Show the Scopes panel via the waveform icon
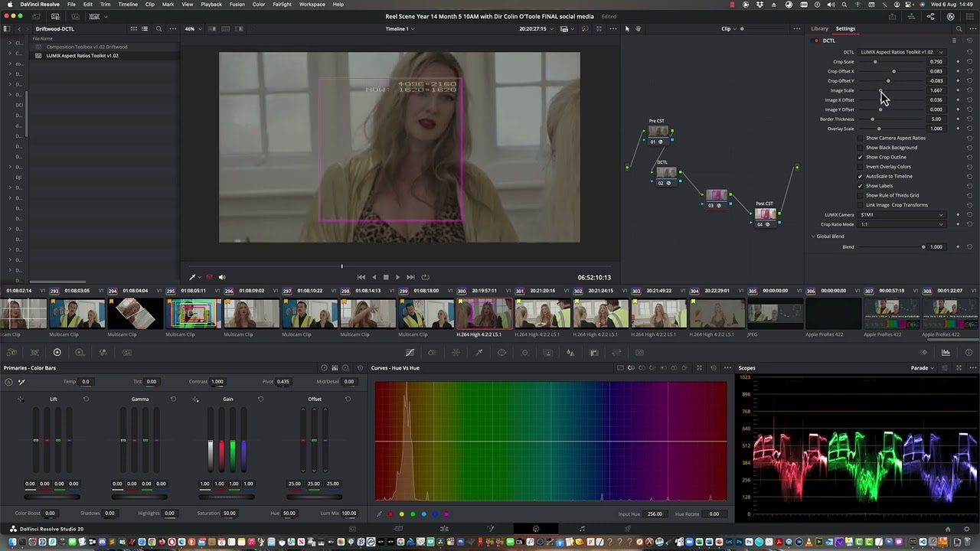Image resolution: width=980 pixels, height=551 pixels. tap(946, 352)
